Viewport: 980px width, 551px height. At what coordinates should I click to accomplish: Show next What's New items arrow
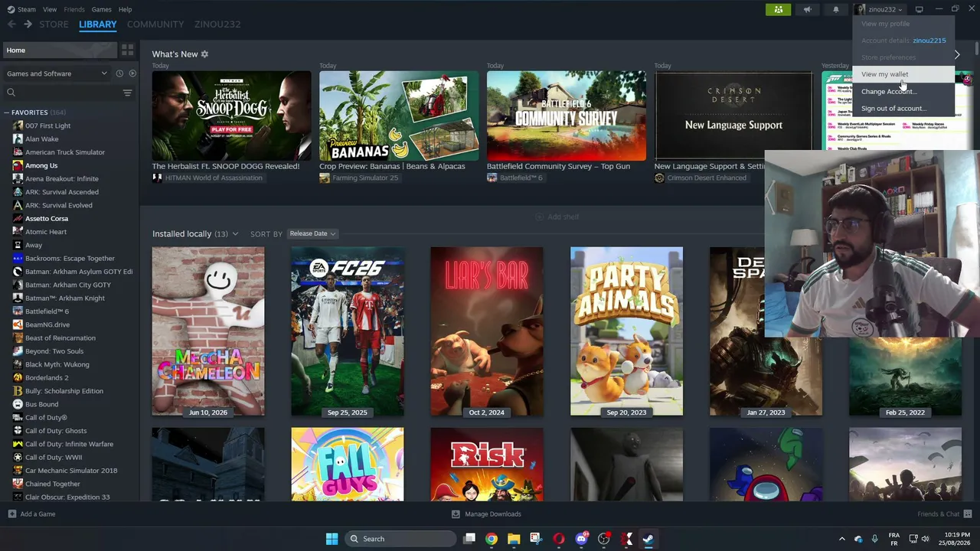click(957, 54)
